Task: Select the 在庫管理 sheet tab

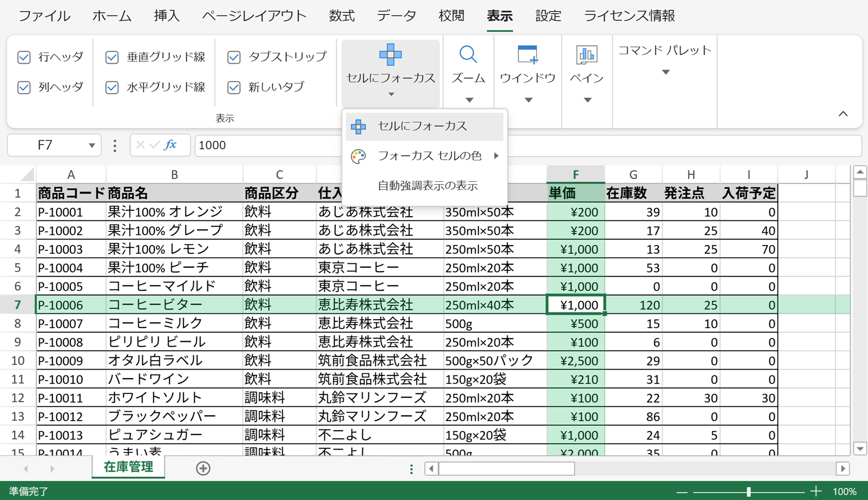Action: tap(128, 467)
